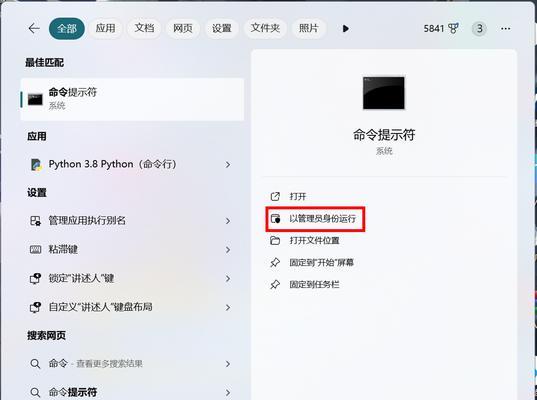Click the icon beside 自定义"讲述人"键盘布局

[x=36, y=307]
